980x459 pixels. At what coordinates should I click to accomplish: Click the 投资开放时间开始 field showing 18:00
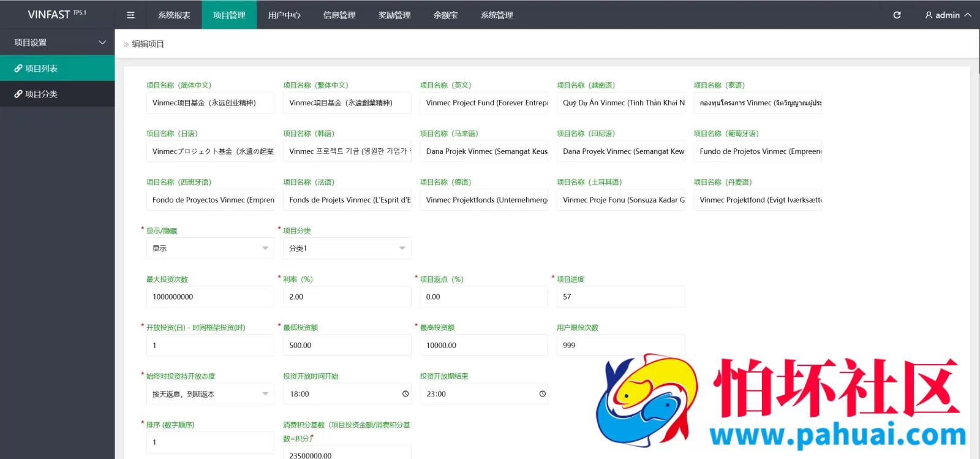[347, 394]
